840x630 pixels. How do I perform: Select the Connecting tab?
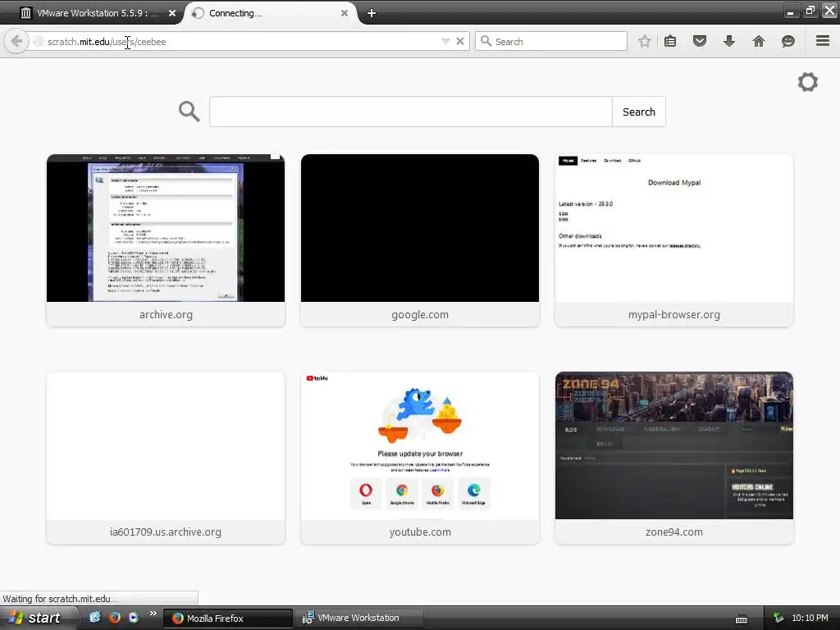pyautogui.click(x=271, y=13)
